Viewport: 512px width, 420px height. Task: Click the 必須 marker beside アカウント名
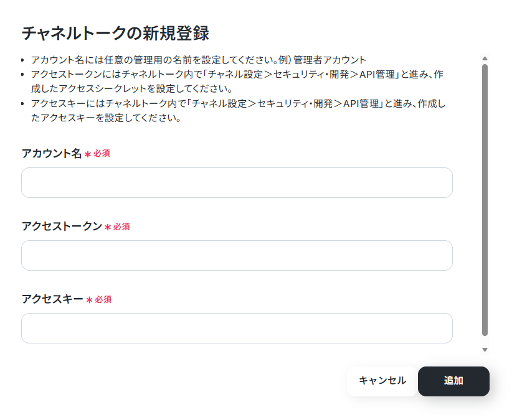(102, 154)
